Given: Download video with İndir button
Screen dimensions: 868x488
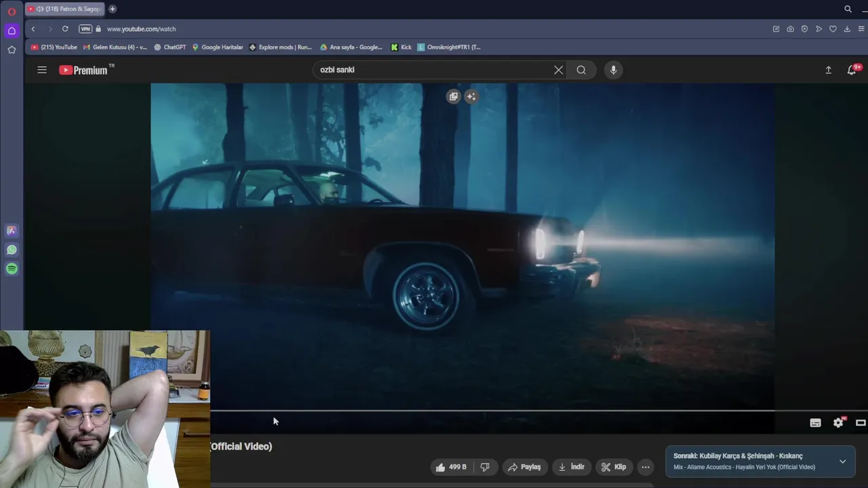Looking at the screenshot, I should click(x=571, y=467).
